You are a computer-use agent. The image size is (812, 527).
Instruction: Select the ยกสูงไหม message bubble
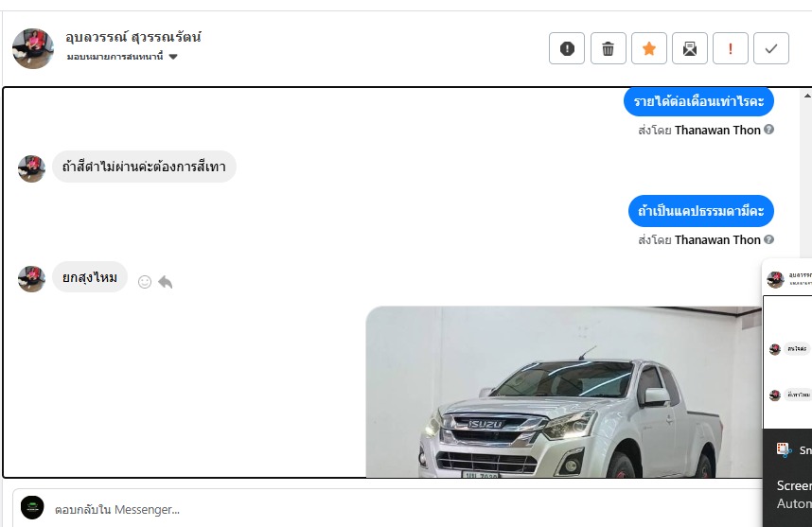coord(90,277)
